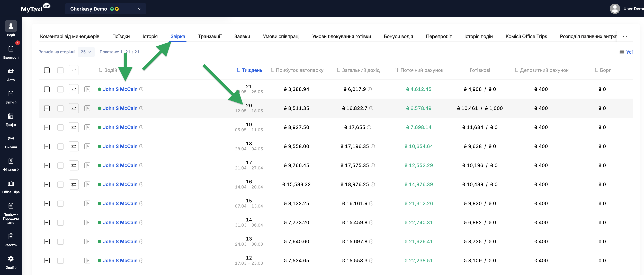Toggle the select-all checkbox in header
Viewport: 644px width, 275px height.
click(x=60, y=70)
